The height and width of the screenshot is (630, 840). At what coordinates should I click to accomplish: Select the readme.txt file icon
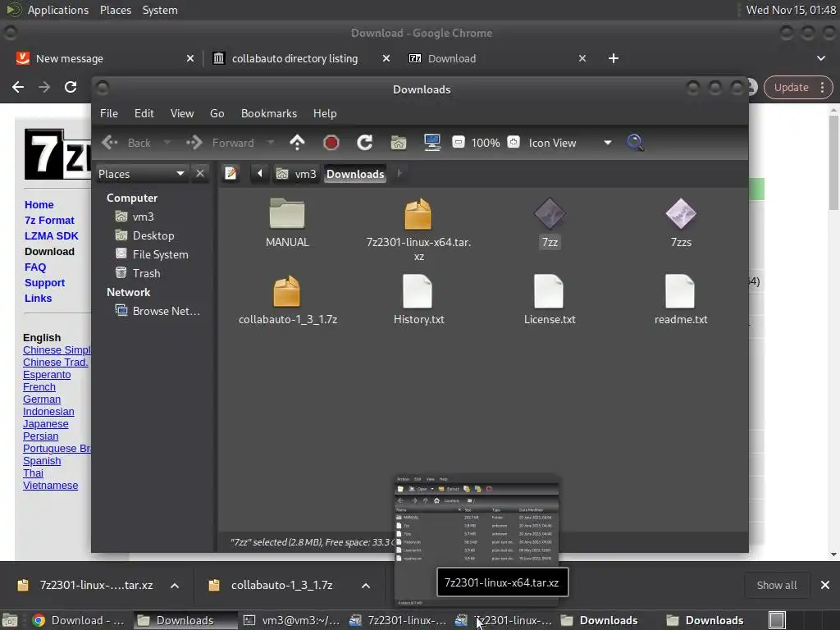pos(680,291)
